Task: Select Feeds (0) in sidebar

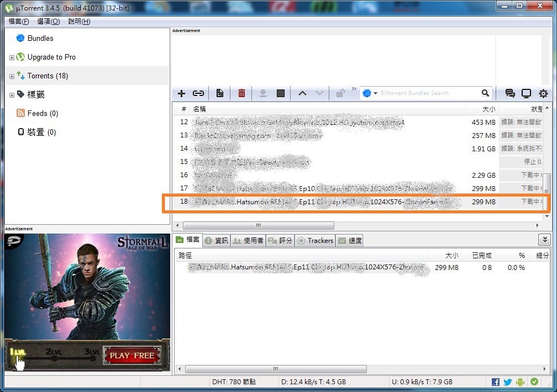Action: point(43,114)
